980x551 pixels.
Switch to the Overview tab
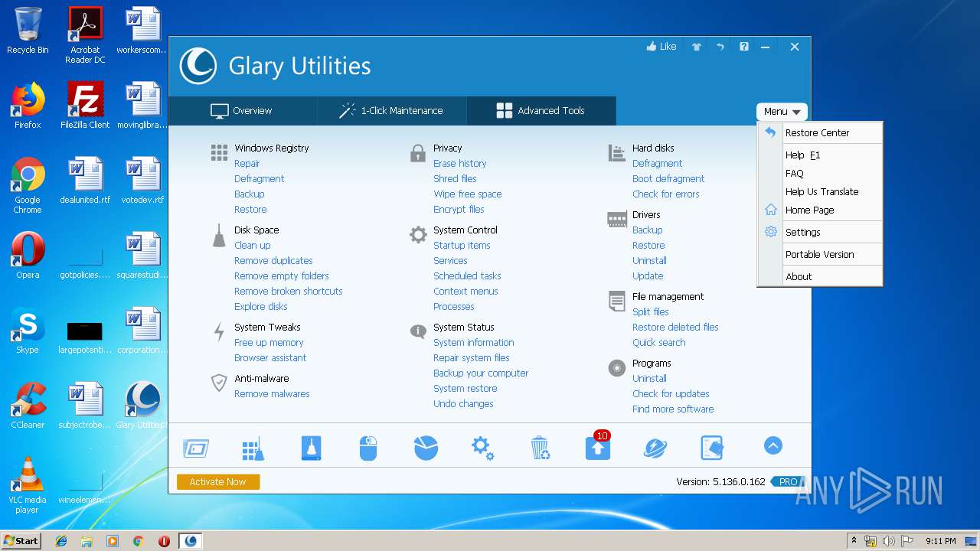click(241, 111)
